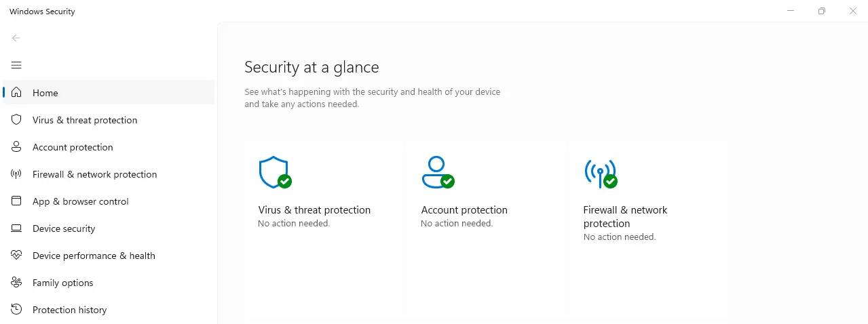Image resolution: width=868 pixels, height=324 pixels.
Task: Click the shield icon for Virus & threat protection
Action: (17, 120)
